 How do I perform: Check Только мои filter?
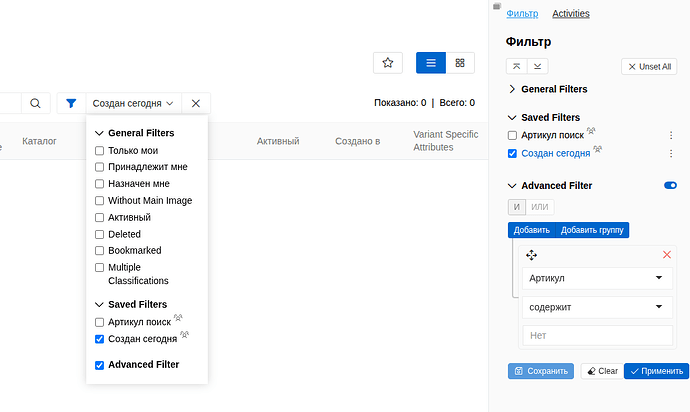99,151
